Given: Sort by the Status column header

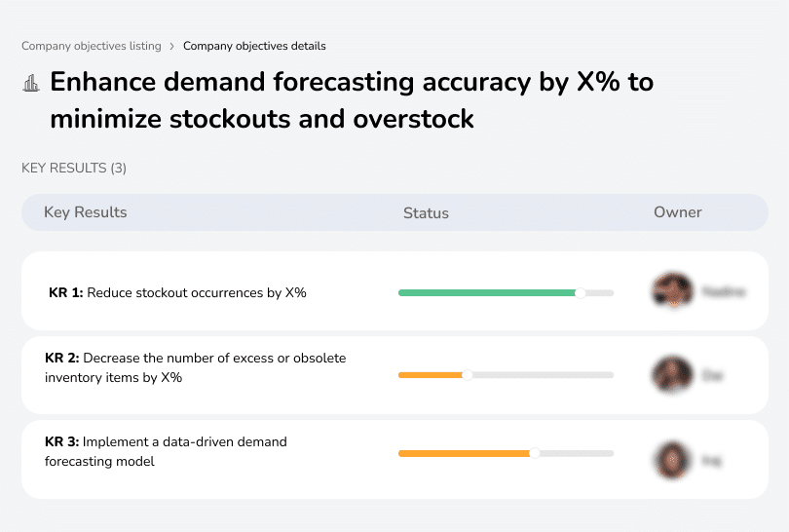Looking at the screenshot, I should (426, 213).
